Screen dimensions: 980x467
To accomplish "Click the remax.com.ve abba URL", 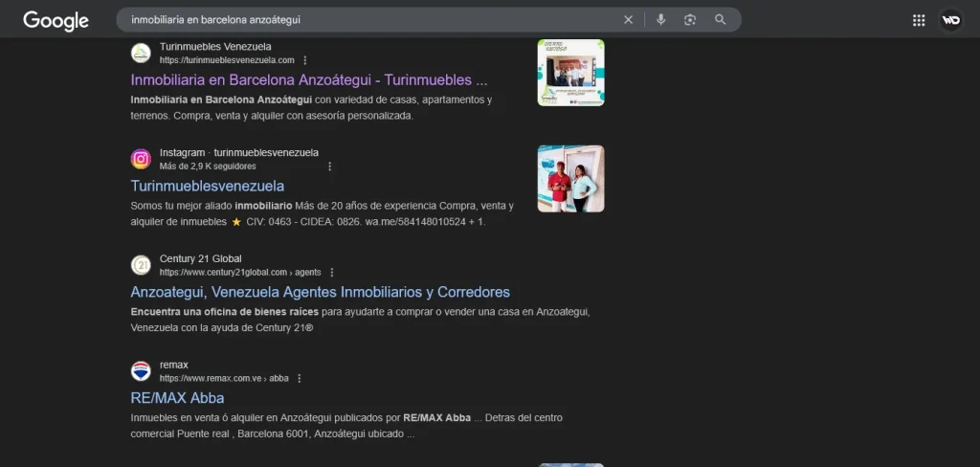I will [x=224, y=379].
